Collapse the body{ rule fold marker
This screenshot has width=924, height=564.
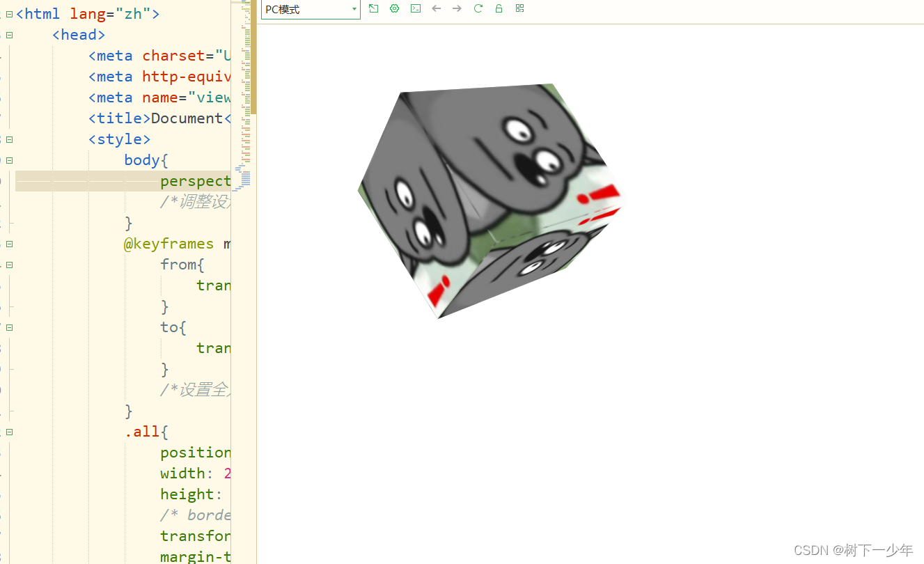pos(9,160)
